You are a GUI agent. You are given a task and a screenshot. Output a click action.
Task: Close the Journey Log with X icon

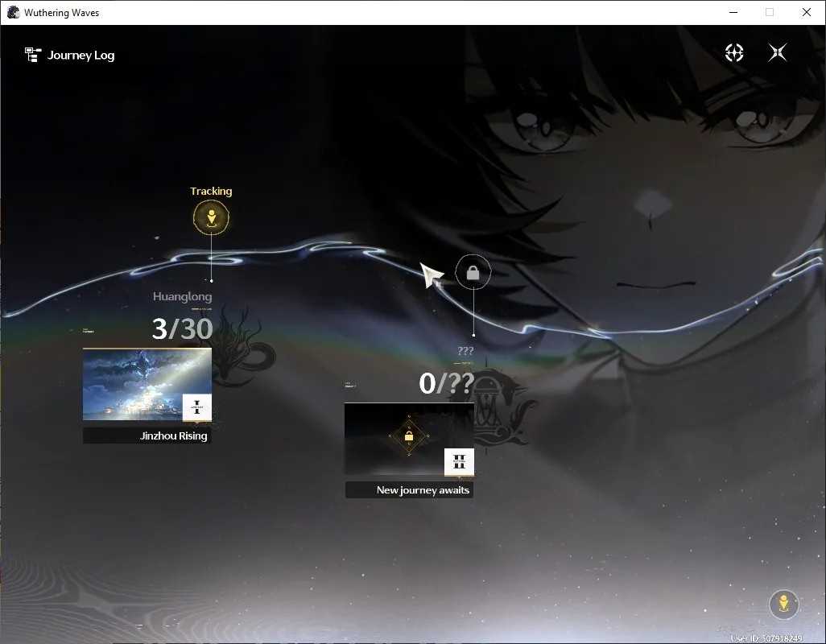[x=778, y=52]
